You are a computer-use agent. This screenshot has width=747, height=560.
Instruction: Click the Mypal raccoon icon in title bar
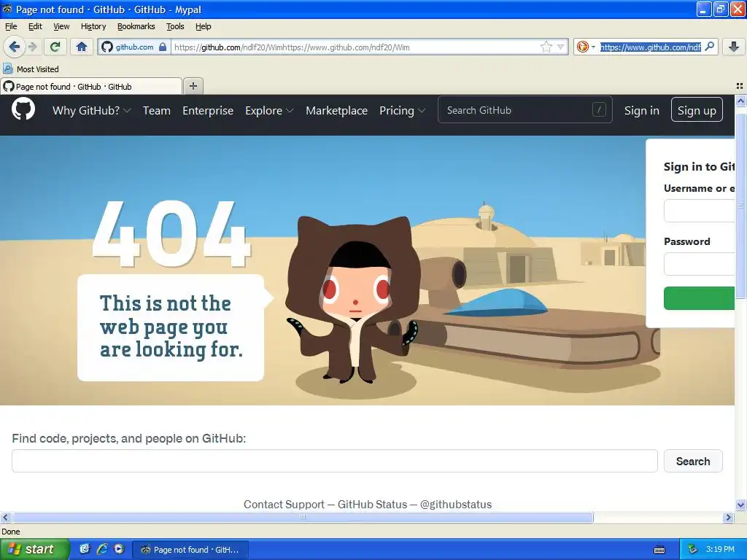7,9
